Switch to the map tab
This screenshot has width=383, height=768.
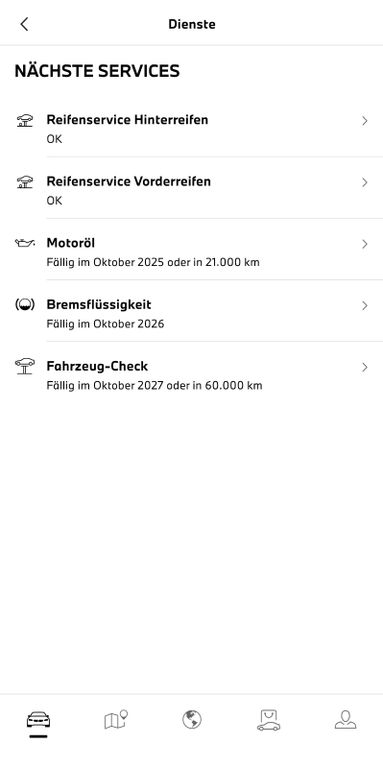point(116,720)
